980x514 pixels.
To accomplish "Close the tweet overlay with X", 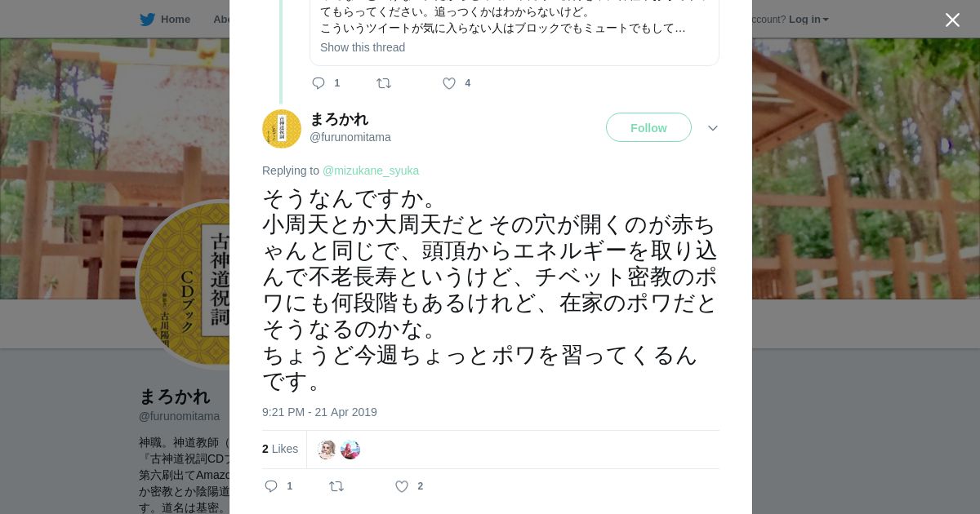I will (x=952, y=20).
